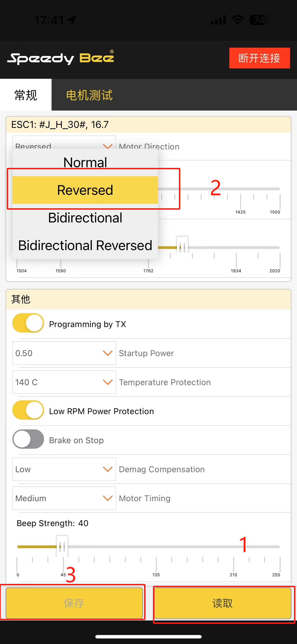
Task: Choose Bidirectional Reversed option
Action: point(85,245)
